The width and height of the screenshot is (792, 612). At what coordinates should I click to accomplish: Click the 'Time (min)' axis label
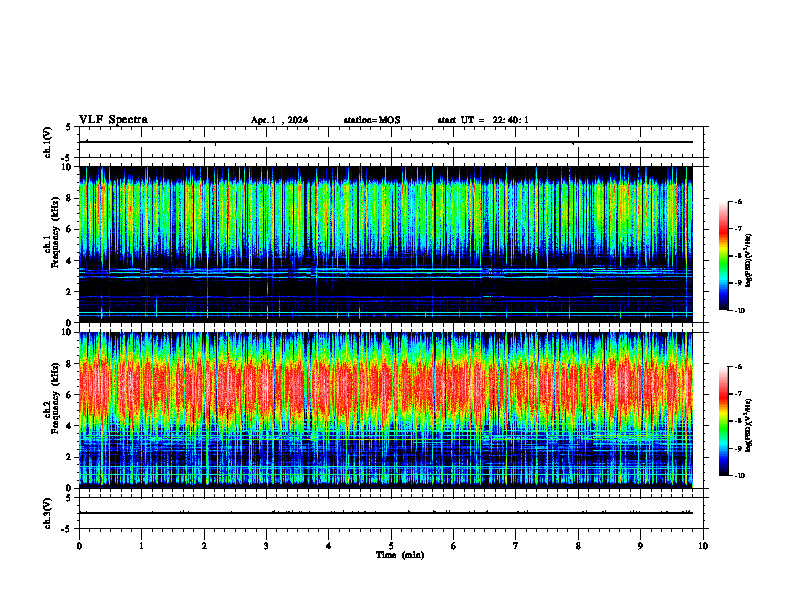tap(400, 555)
